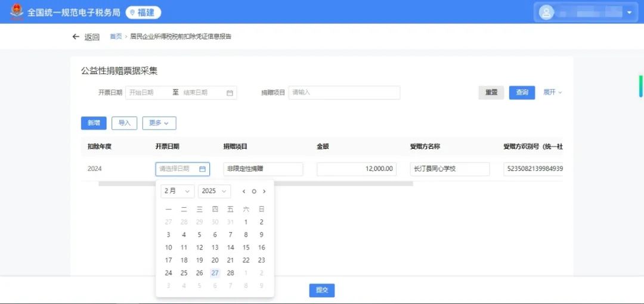Click the today circle icon in calendar
644x304 pixels.
pos(254,191)
